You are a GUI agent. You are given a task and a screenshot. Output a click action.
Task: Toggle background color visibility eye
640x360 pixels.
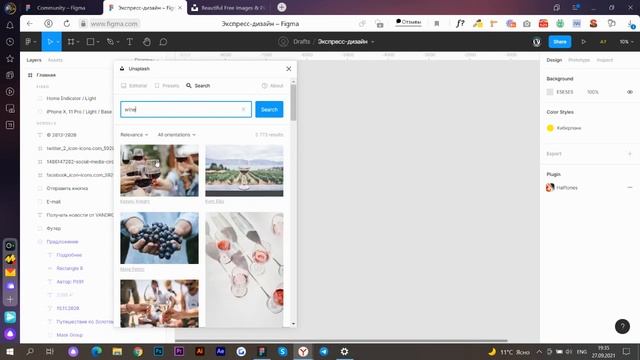tap(630, 92)
